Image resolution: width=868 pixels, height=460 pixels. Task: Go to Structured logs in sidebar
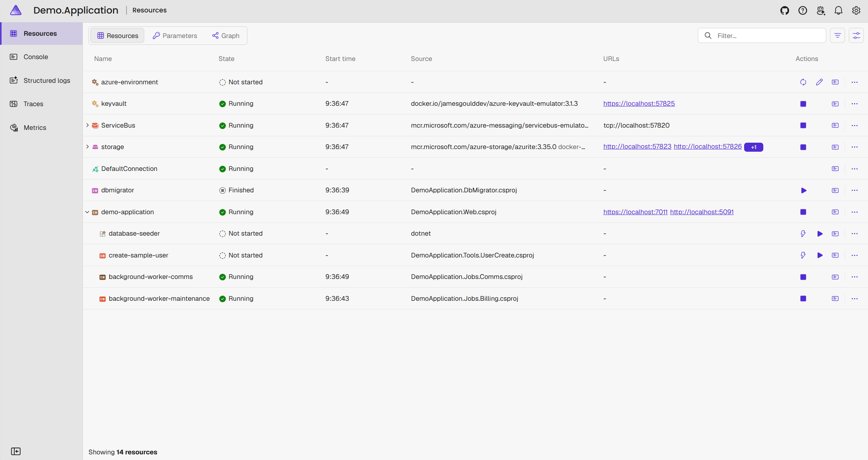click(41, 80)
